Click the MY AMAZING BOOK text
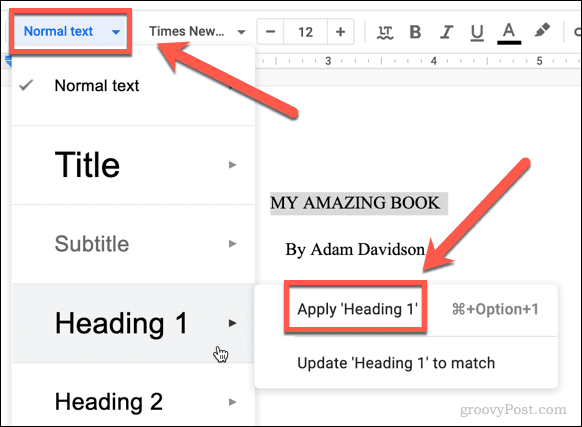This screenshot has width=582, height=427. [355, 203]
